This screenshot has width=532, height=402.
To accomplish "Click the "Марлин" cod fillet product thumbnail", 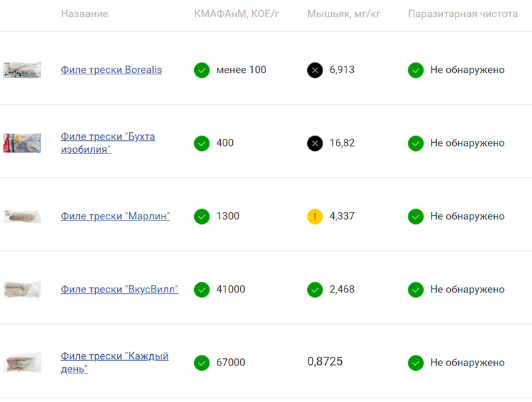I will [22, 216].
